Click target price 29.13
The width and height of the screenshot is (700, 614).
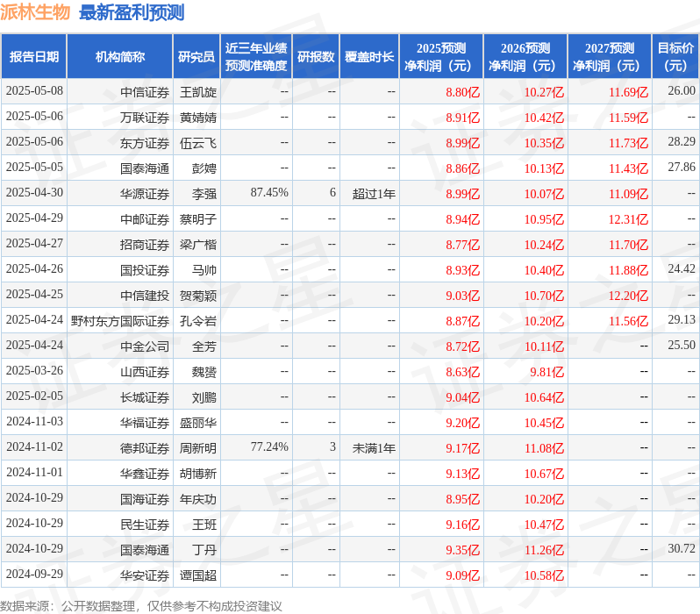[682, 320]
